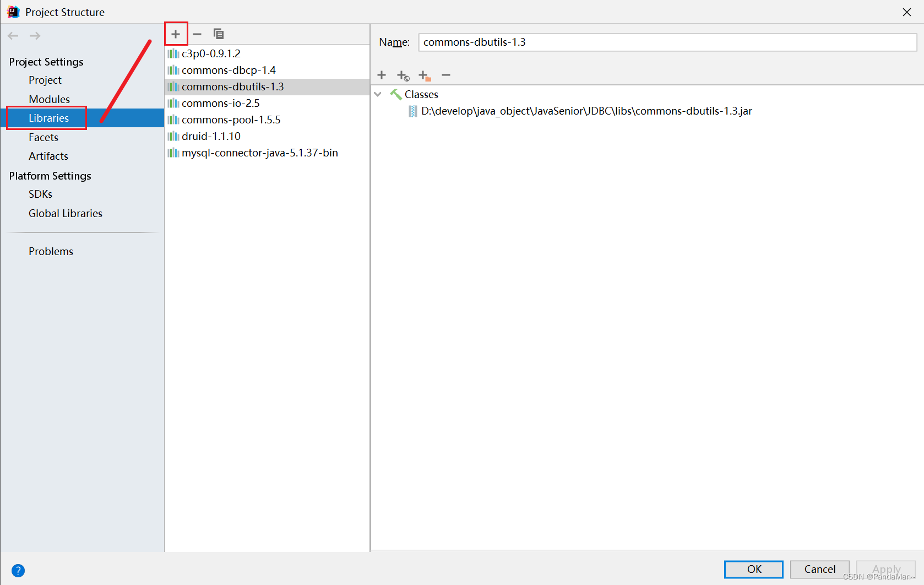Close the Project Structure dialog
The width and height of the screenshot is (924, 585).
[907, 12]
